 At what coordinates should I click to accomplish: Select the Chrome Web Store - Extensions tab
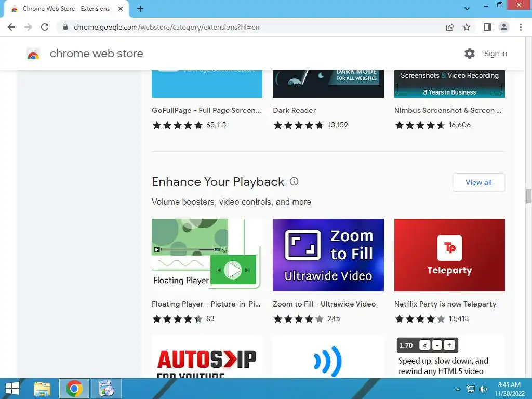pyautogui.click(x=66, y=9)
